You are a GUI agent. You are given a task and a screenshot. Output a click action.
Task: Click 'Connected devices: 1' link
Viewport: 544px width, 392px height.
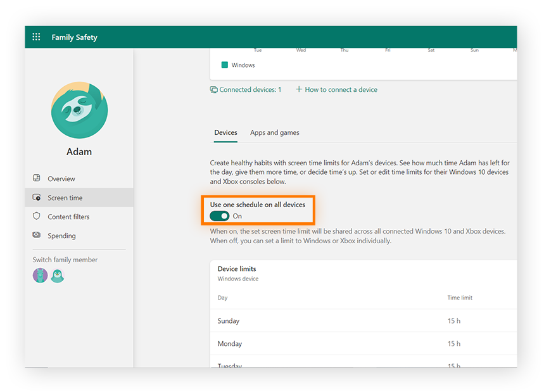248,89
